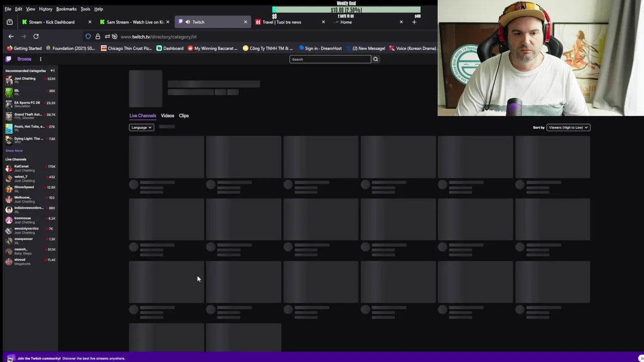Open Dying Light category in sidebar

click(30, 140)
